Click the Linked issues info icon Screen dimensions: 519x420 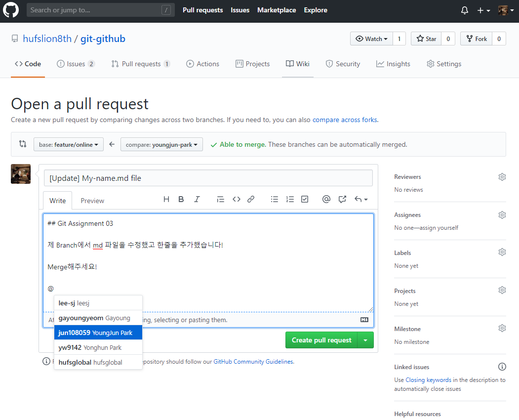click(x=502, y=367)
